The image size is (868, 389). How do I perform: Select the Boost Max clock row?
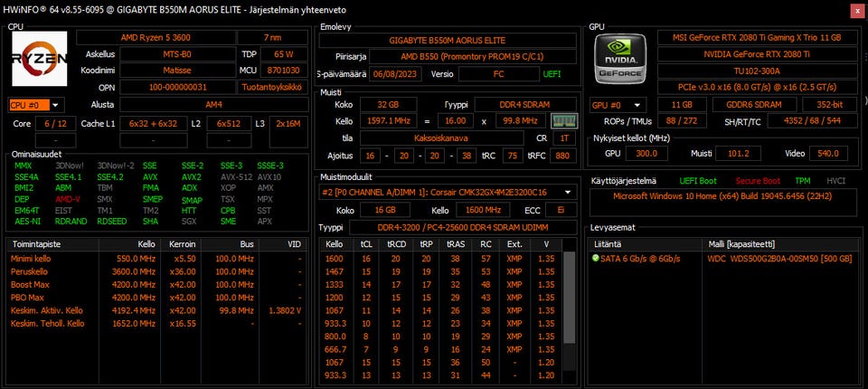(156, 285)
